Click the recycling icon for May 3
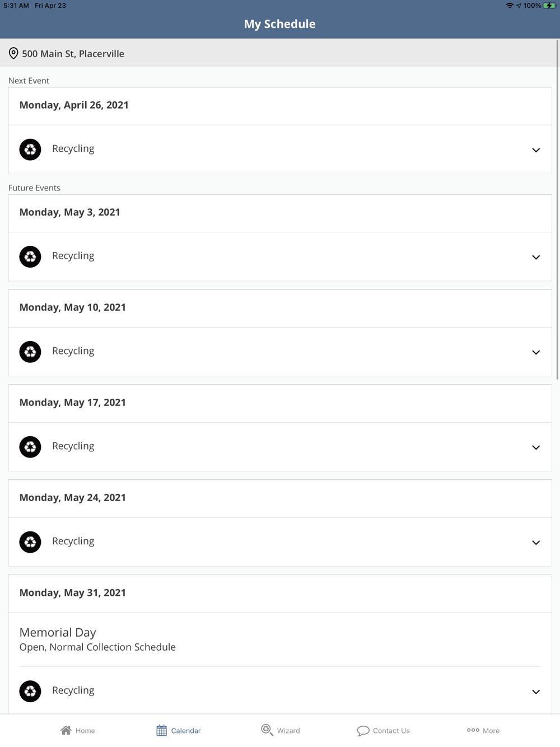 point(30,256)
